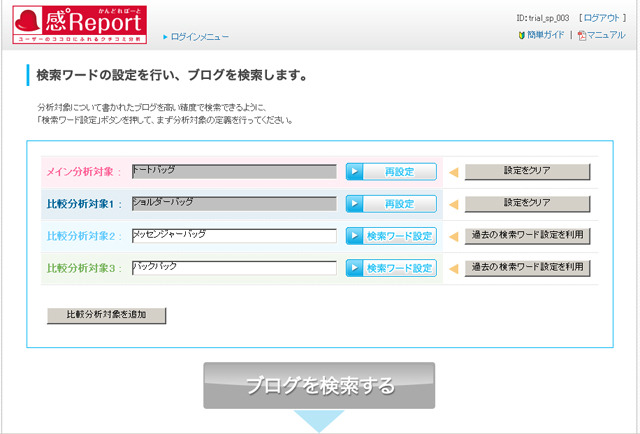Click the play arrow icon in 比較分析対象1 row
640x434 pixels.
click(354, 204)
